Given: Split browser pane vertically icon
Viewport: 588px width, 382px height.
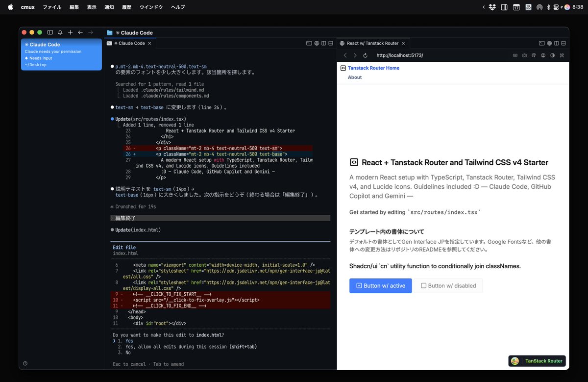Looking at the screenshot, I should [557, 43].
